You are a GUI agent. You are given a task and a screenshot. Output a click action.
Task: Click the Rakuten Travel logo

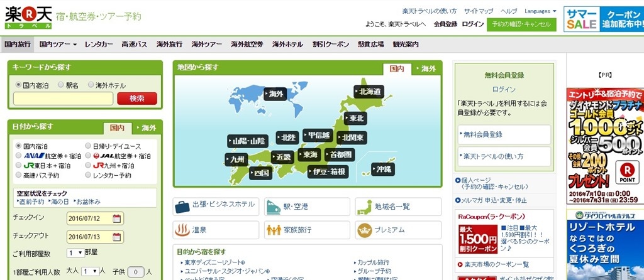point(28,17)
